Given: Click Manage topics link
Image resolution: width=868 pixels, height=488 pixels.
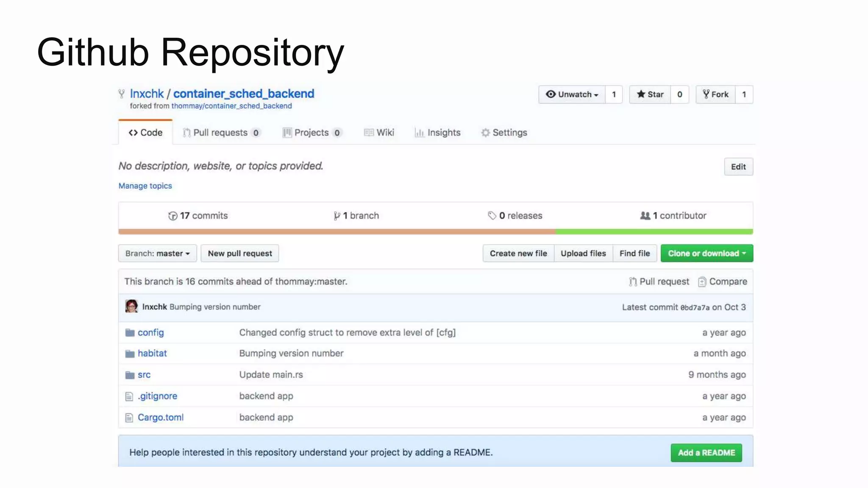Looking at the screenshot, I should click(145, 186).
